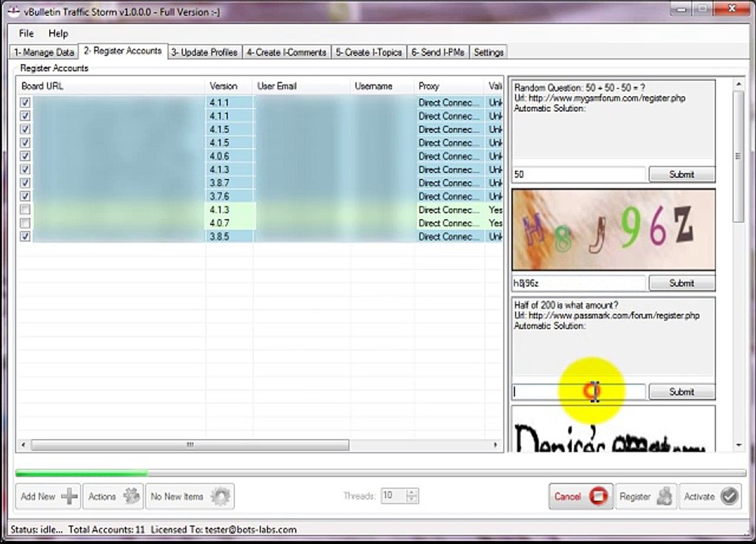Click the horizontal scrollbar thumb of accounts table

[190, 445]
